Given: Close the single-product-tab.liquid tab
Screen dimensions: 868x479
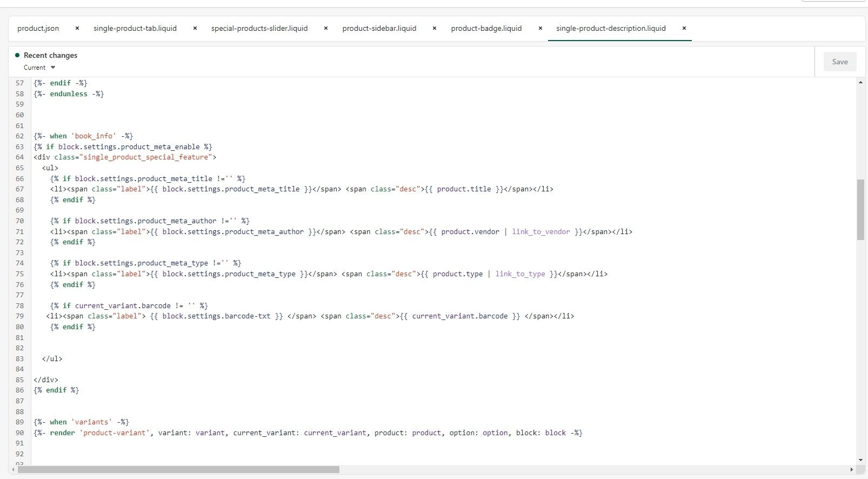Looking at the screenshot, I should pos(195,28).
